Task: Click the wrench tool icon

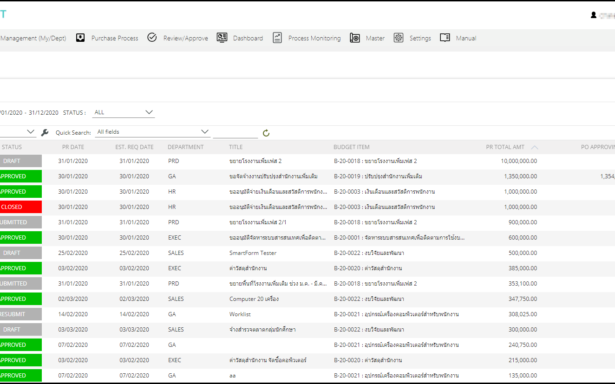Action: [x=45, y=133]
